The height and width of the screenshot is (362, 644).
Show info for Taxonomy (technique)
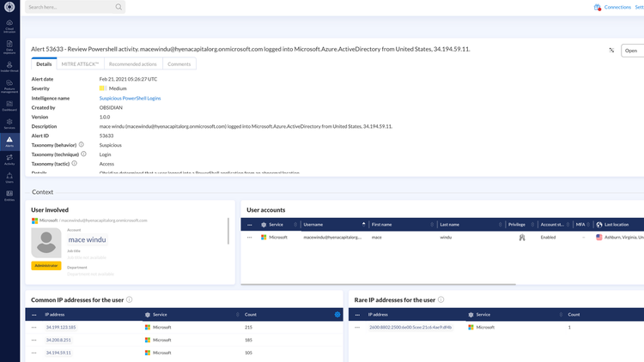pos(84,154)
